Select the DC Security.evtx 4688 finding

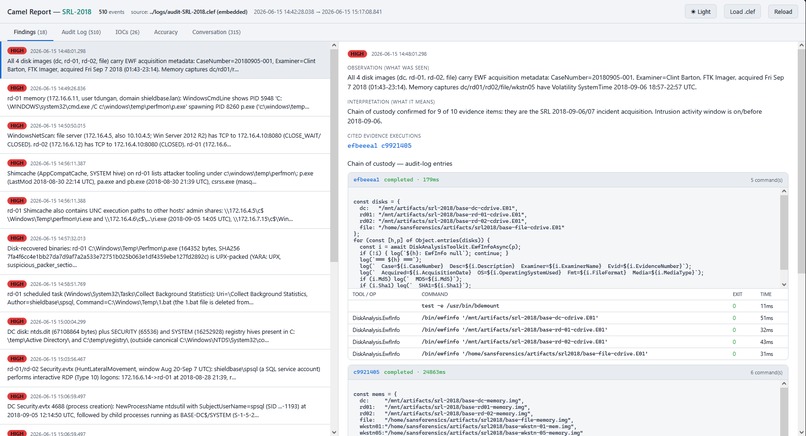[165, 406]
